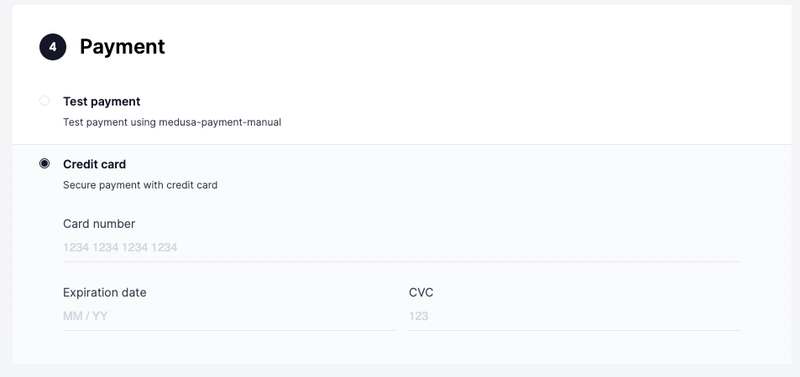
Task: Click Secure payment with credit card text
Action: pyautogui.click(x=140, y=185)
